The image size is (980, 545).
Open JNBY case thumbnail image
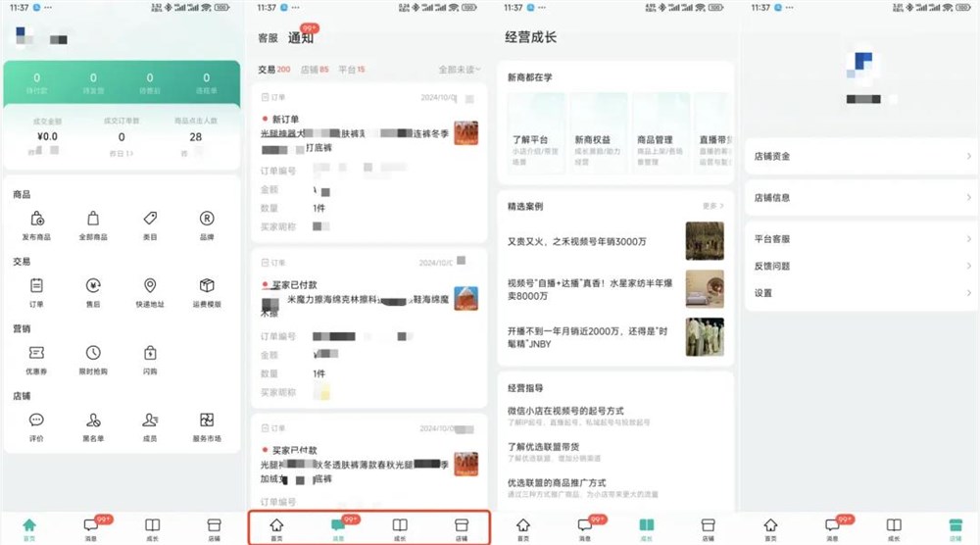click(x=705, y=337)
